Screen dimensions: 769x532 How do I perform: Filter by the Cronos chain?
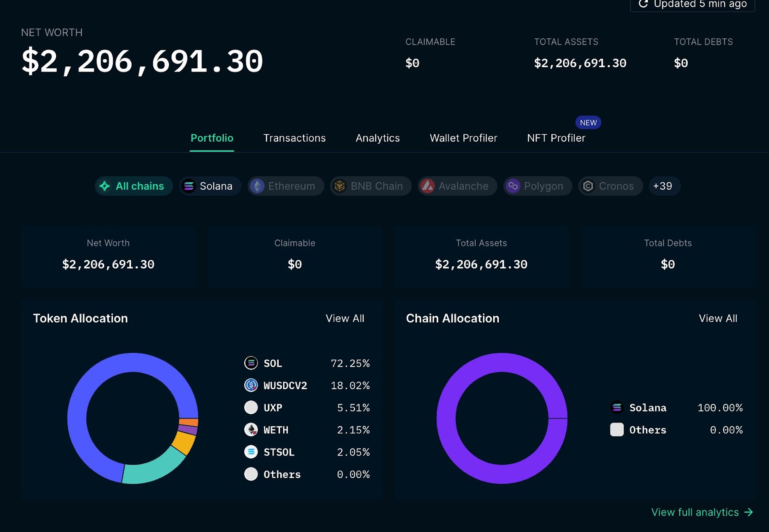(x=610, y=186)
